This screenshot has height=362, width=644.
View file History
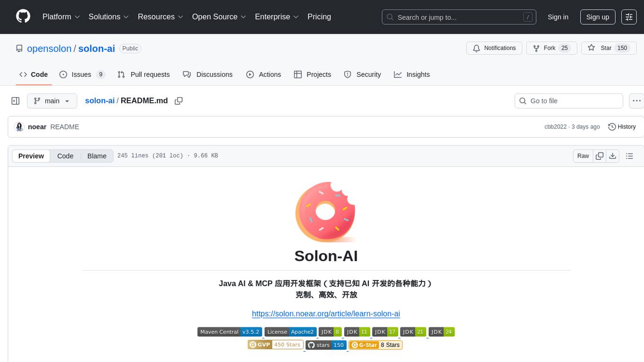pos(622,127)
